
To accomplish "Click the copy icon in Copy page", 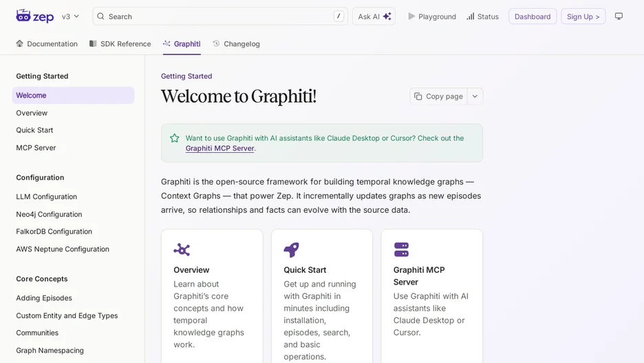I will click(x=418, y=96).
